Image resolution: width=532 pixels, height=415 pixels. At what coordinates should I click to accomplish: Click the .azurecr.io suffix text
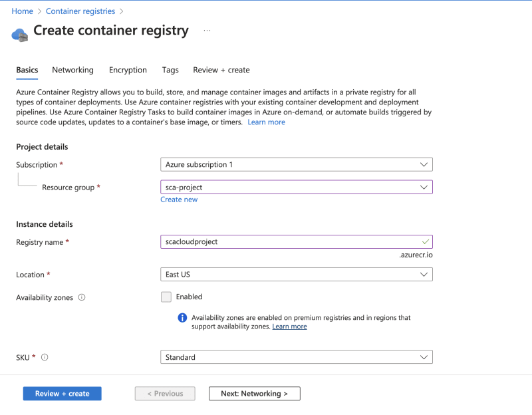pyautogui.click(x=416, y=255)
